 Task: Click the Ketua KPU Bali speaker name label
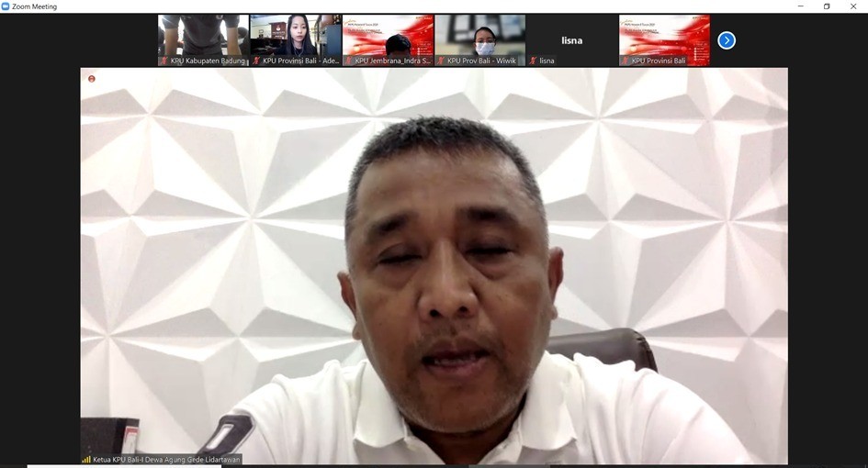click(166, 459)
